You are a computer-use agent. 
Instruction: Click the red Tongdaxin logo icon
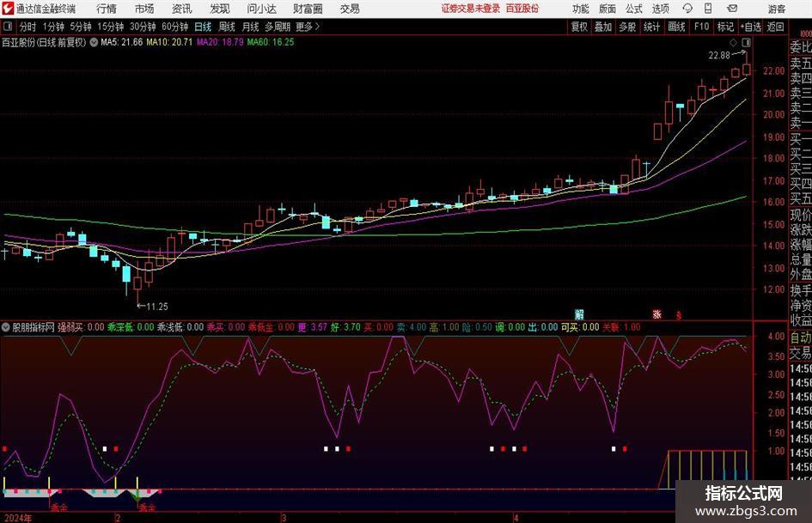point(8,9)
